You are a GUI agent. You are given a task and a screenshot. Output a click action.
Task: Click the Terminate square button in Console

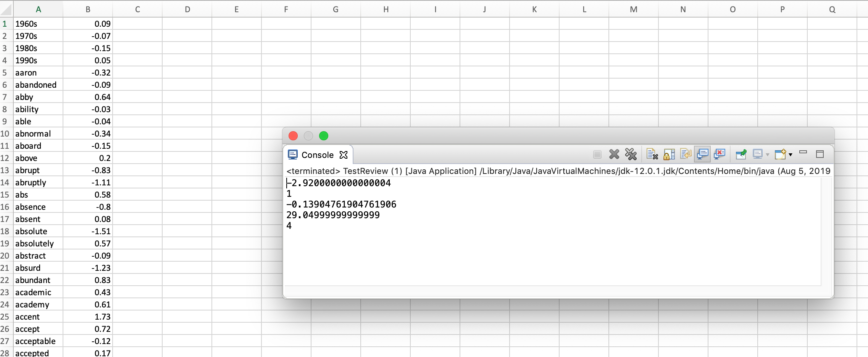[x=597, y=154]
